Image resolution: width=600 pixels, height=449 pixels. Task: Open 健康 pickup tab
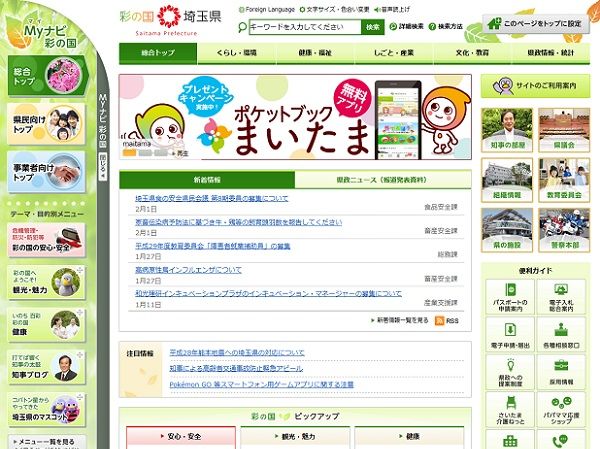[409, 436]
